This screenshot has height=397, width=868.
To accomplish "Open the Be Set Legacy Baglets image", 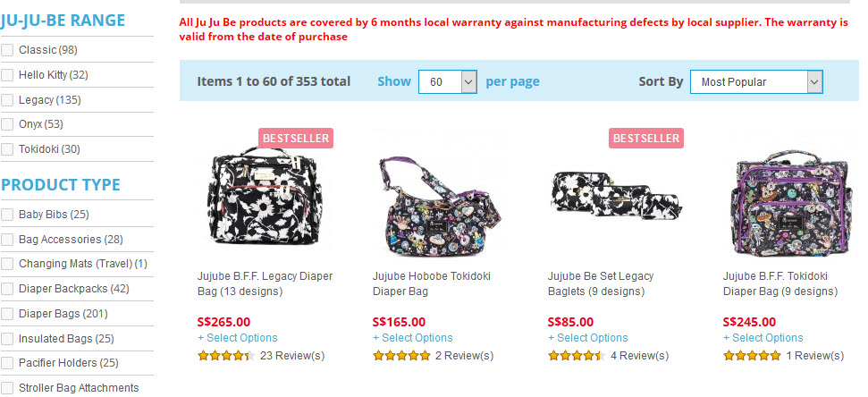I will (611, 192).
